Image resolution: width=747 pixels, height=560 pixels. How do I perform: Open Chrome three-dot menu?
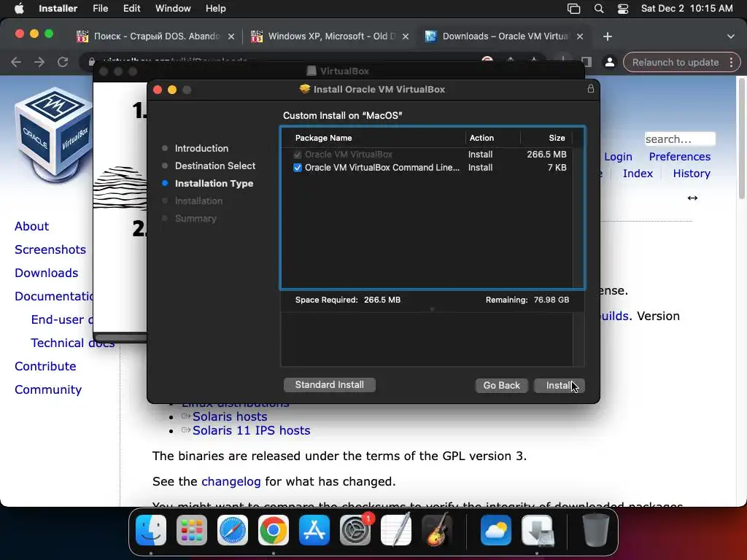[x=731, y=63]
